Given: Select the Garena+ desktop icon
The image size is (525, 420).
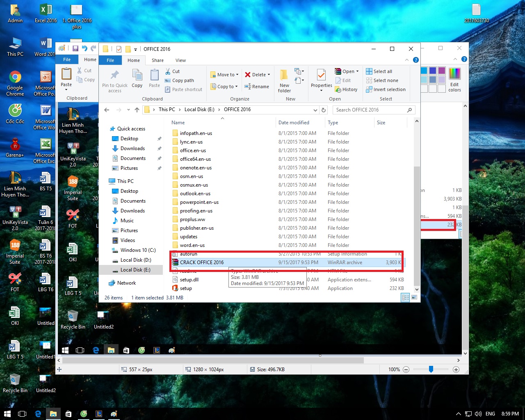Looking at the screenshot, I should tap(15, 148).
